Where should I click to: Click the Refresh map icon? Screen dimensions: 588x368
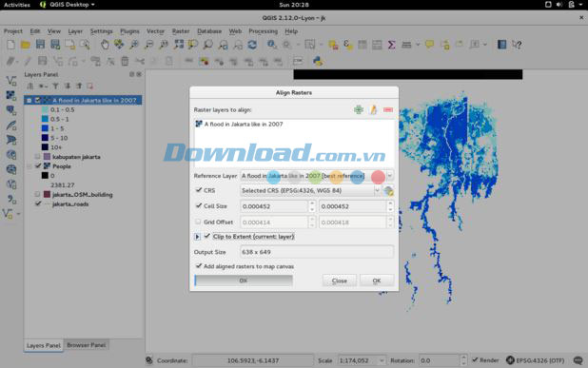[x=252, y=45]
